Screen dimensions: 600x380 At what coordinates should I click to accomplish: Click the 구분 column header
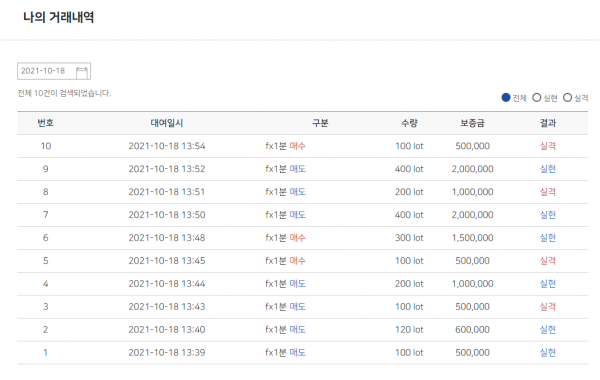[x=320, y=123]
